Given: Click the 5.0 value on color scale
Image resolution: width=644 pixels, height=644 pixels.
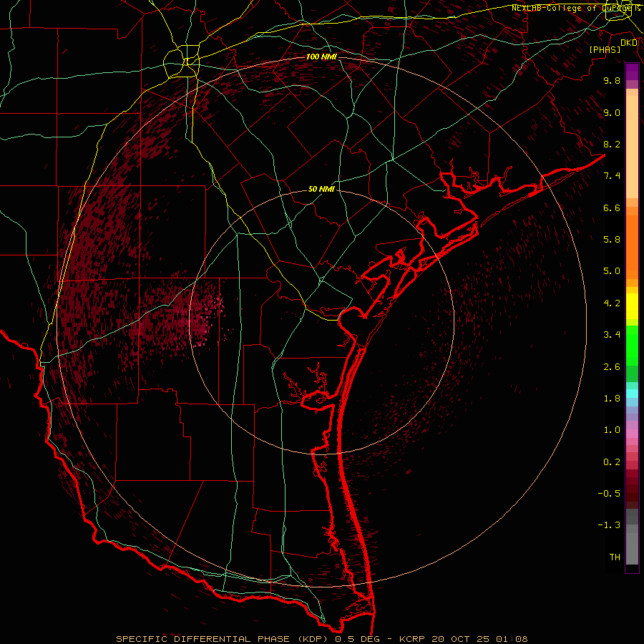Looking at the screenshot, I should coord(612,271).
